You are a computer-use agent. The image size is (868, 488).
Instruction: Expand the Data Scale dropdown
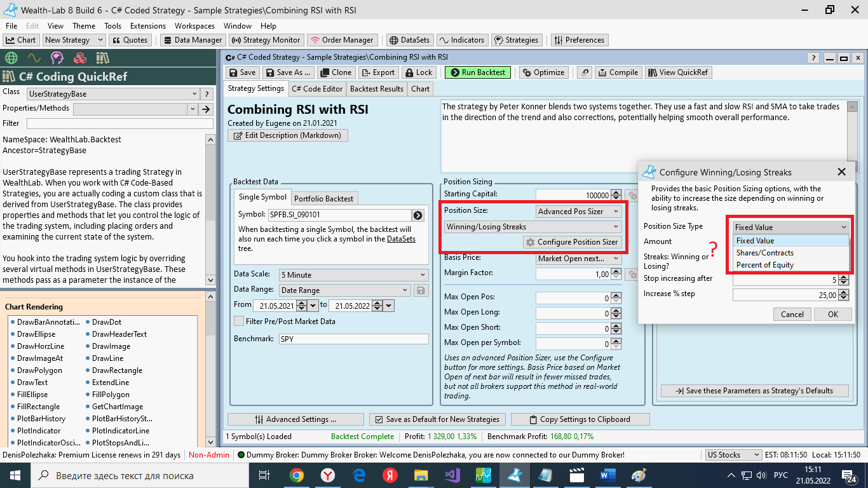tap(353, 275)
